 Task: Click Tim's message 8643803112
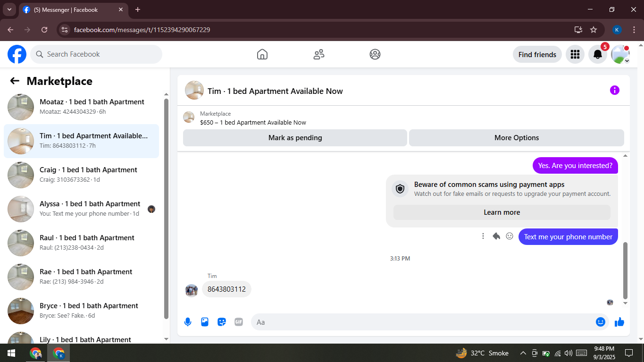[x=226, y=289]
